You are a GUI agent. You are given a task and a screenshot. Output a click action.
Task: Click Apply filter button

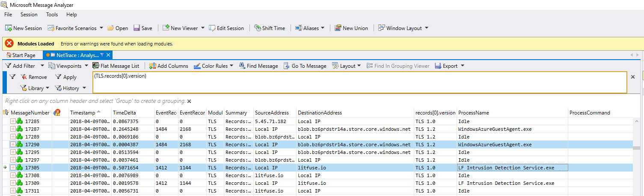coord(65,77)
